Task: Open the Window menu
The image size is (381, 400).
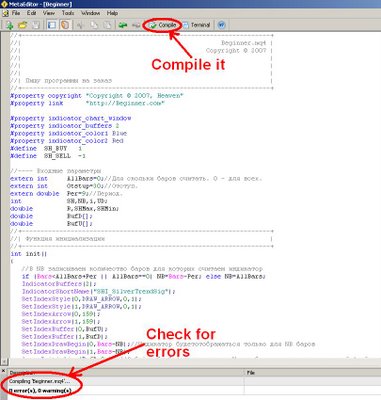Action: click(90, 13)
